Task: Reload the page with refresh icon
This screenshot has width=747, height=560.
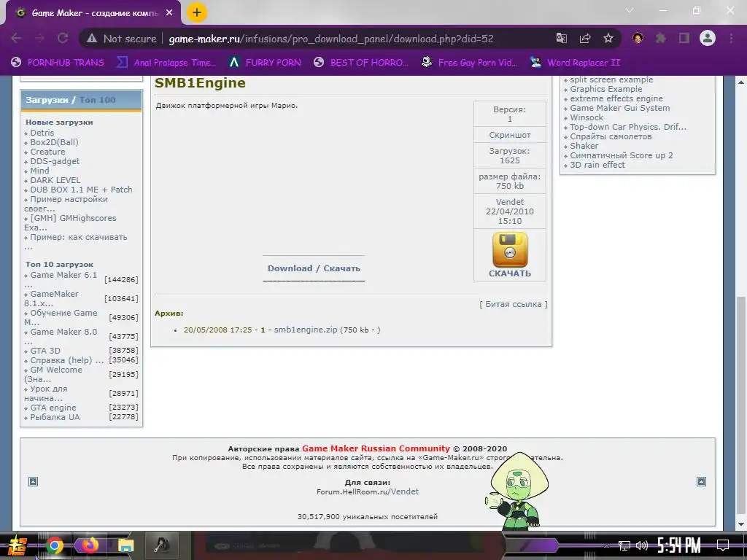Action: [63, 38]
